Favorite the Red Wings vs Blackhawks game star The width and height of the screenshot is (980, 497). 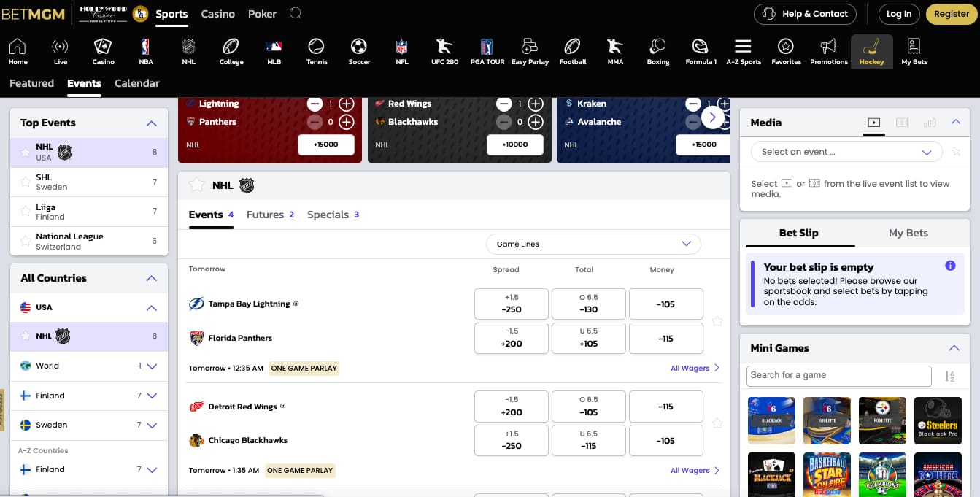pyautogui.click(x=717, y=423)
